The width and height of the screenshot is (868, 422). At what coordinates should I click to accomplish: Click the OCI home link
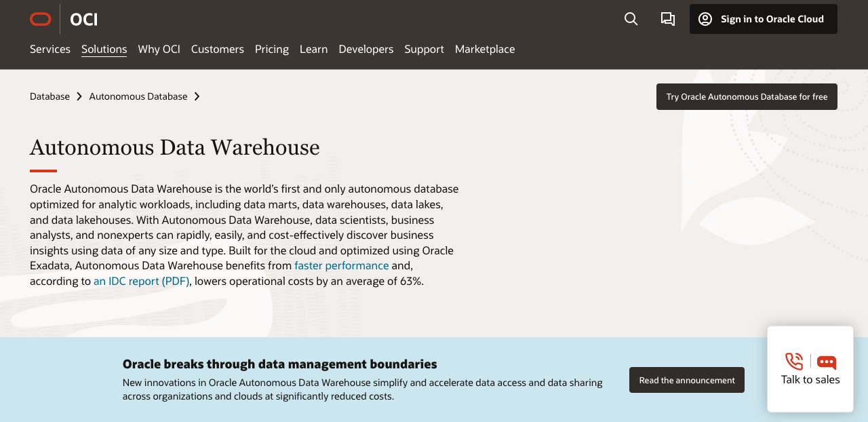[x=84, y=19]
